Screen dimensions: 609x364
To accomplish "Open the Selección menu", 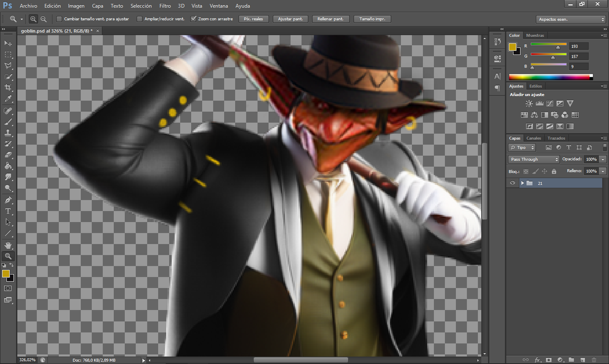I will [141, 6].
